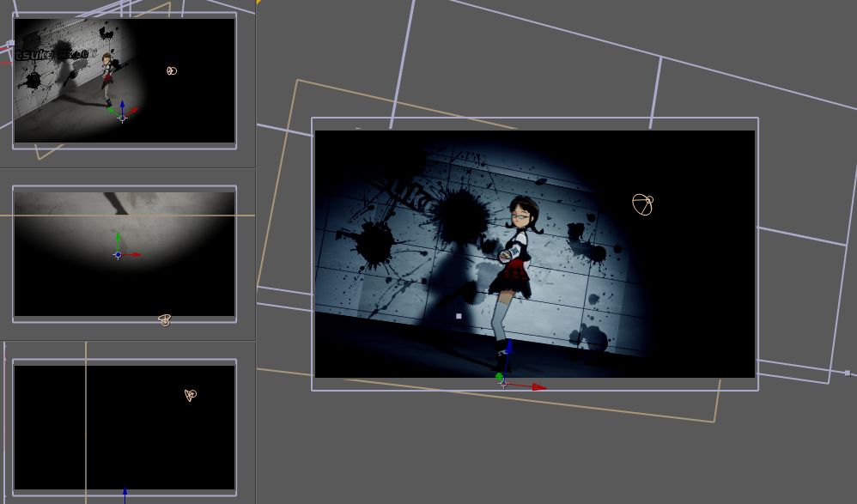857x504 pixels.
Task: Select the girl character in top-left viewport
Action: [107, 79]
